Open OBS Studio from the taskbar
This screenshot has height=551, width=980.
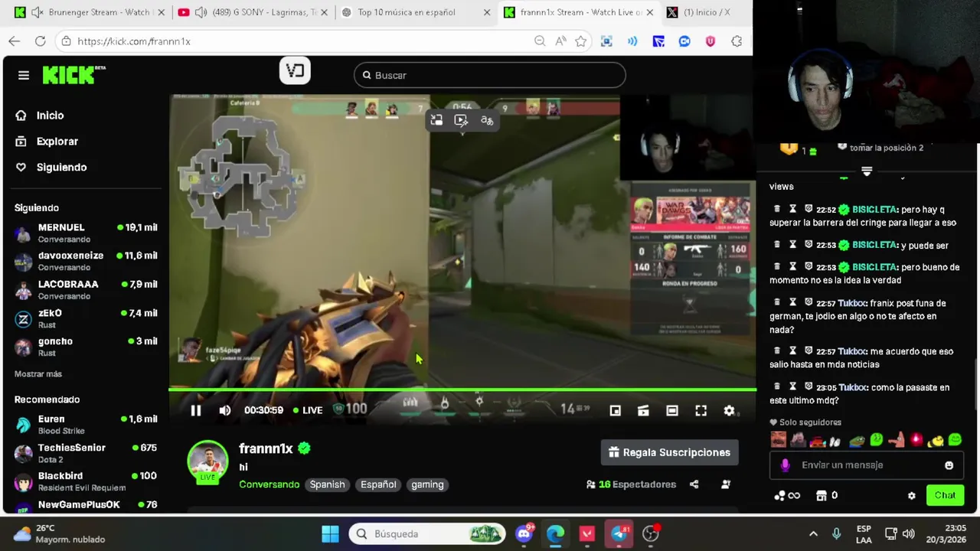click(651, 533)
